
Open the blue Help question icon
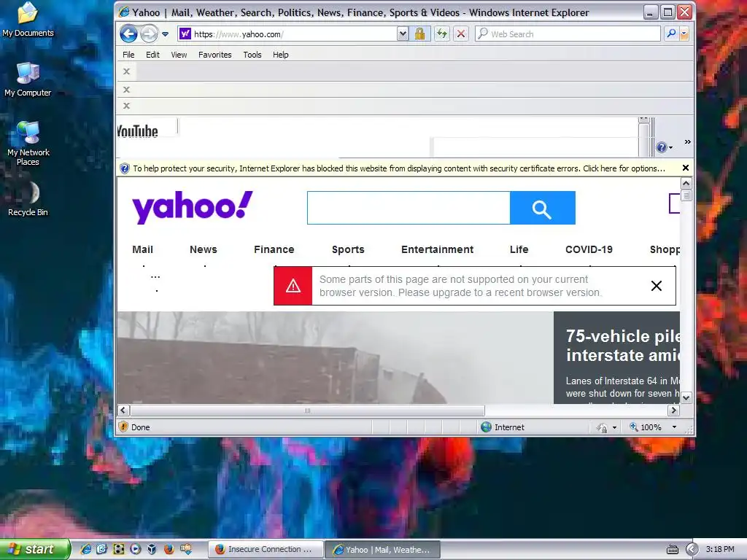(661, 147)
